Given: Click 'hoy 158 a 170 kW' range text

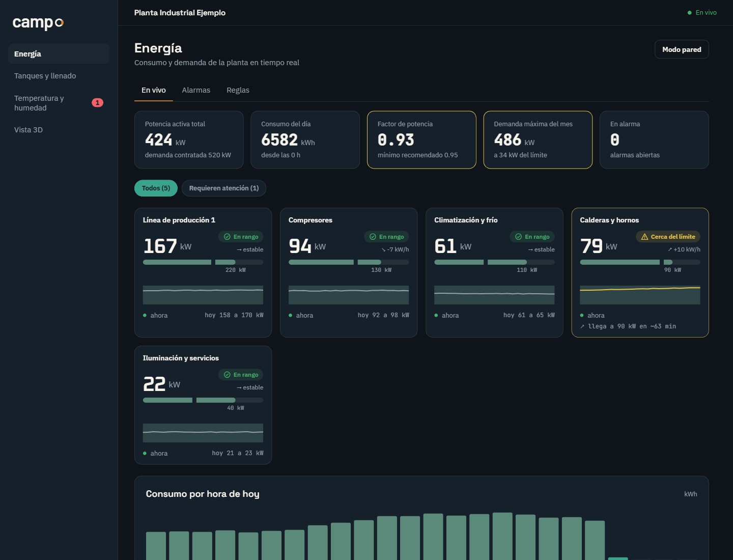Looking at the screenshot, I should [x=234, y=315].
